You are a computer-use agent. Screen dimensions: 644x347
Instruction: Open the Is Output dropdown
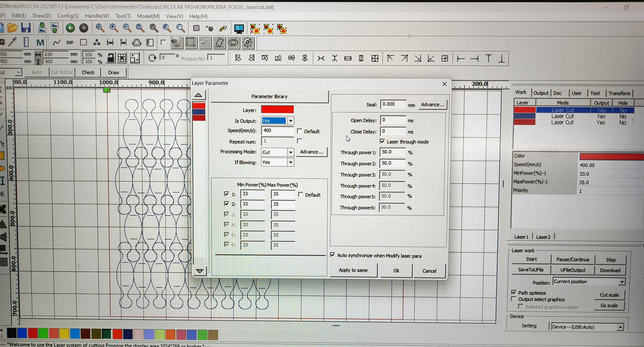[x=290, y=121]
